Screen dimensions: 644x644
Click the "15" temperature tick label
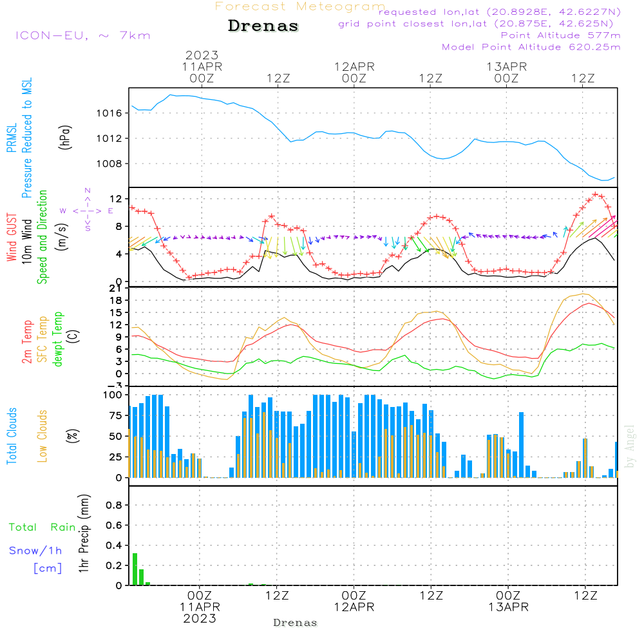click(x=116, y=313)
